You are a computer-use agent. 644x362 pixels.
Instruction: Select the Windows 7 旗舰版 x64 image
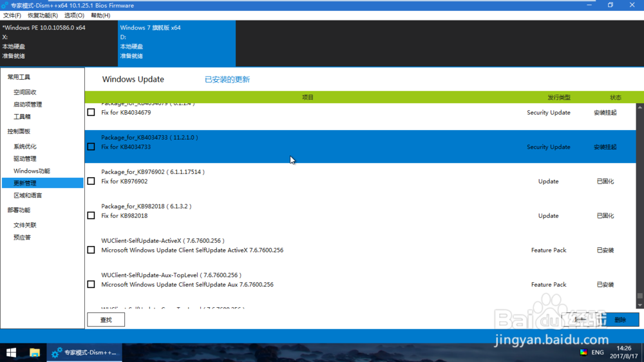coord(176,44)
